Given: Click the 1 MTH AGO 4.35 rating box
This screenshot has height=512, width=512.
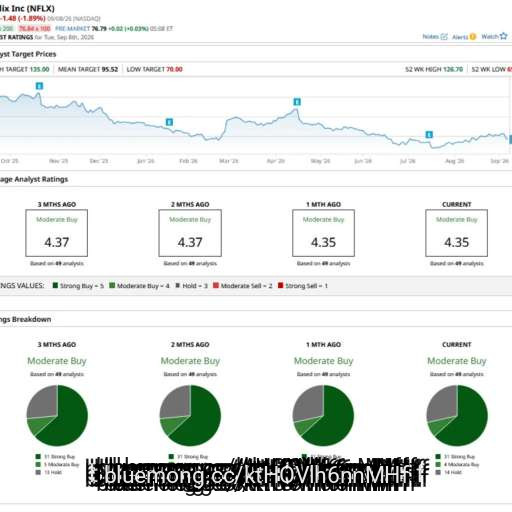Looking at the screenshot, I should click(x=323, y=233).
